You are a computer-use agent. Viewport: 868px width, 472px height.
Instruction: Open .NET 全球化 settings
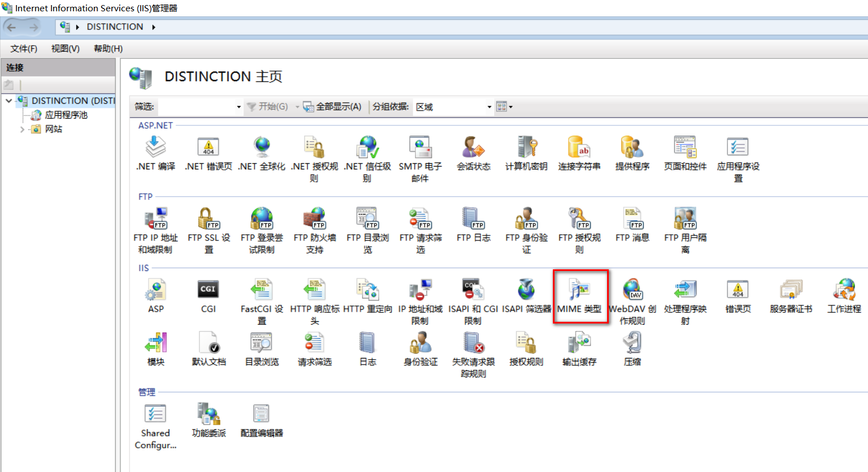coord(261,154)
